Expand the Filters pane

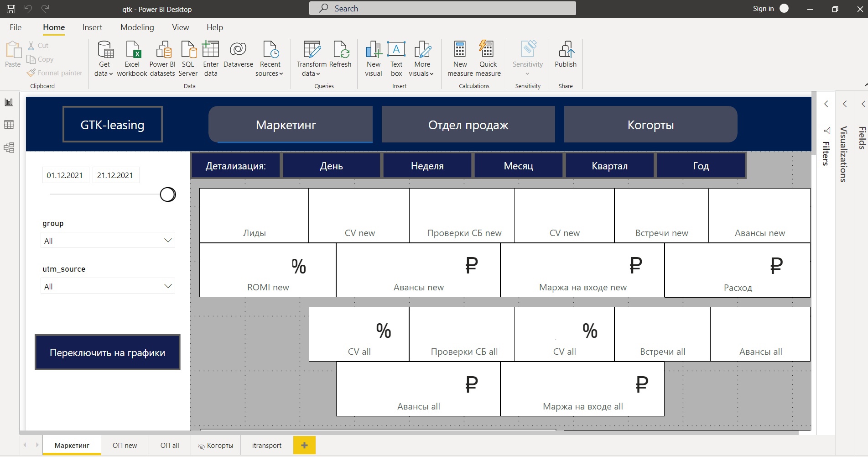[x=826, y=104]
